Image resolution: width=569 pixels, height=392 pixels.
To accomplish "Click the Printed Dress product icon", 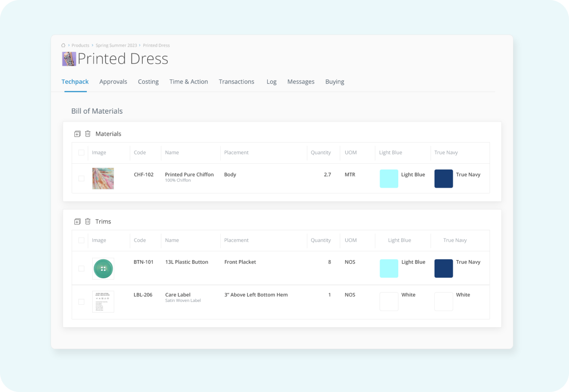I will pyautogui.click(x=69, y=59).
